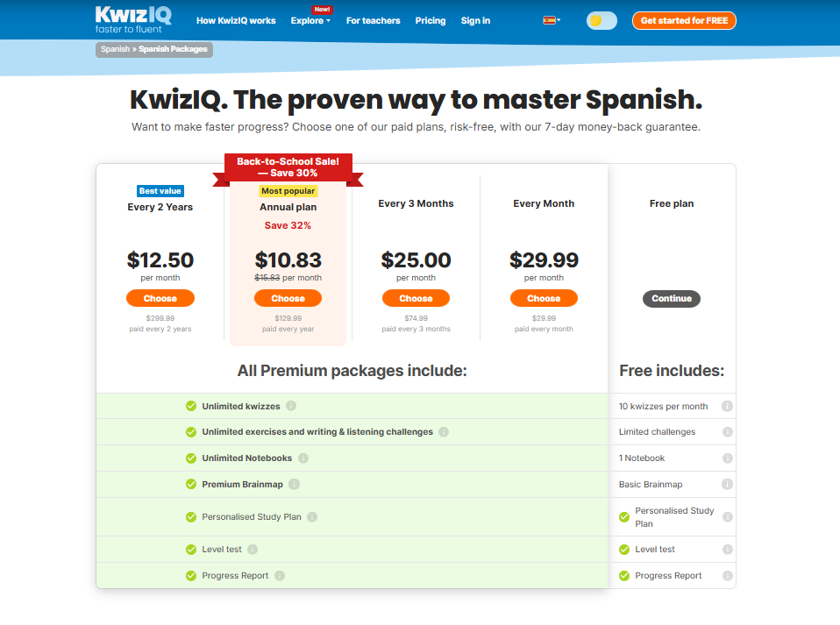Screen dimensions: 840x625
Task: Open info icon for Limited challenges
Action: [x=727, y=431]
